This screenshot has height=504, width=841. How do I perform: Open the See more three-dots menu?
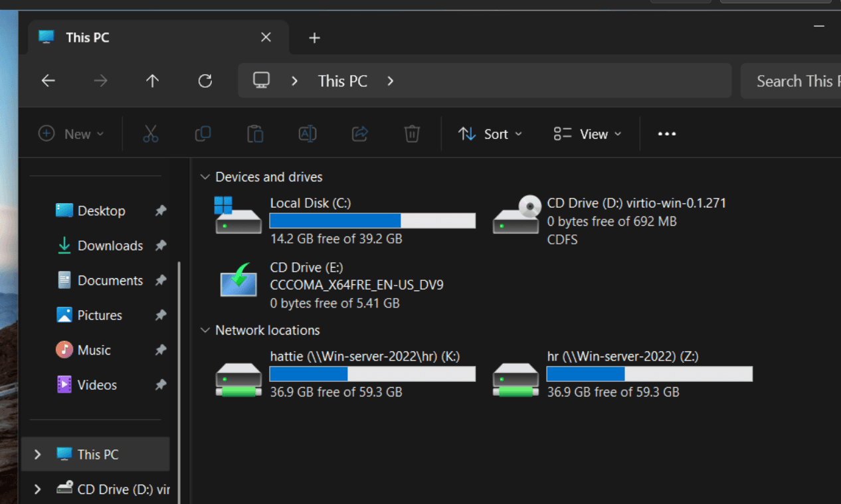[666, 134]
